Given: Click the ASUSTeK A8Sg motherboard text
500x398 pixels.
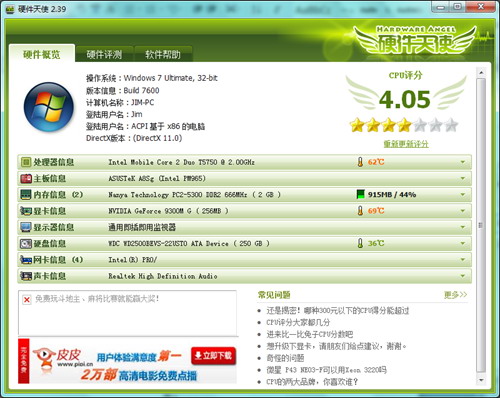Looking at the screenshot, I should (x=157, y=179).
